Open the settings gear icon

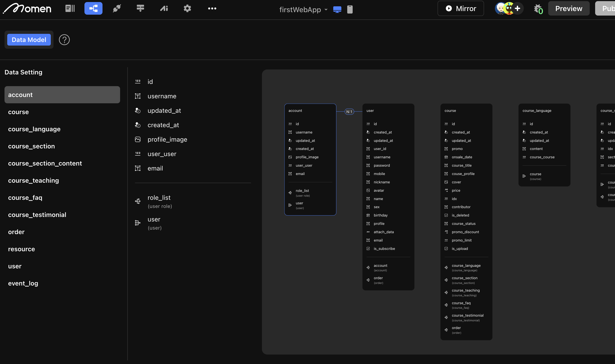tap(187, 9)
